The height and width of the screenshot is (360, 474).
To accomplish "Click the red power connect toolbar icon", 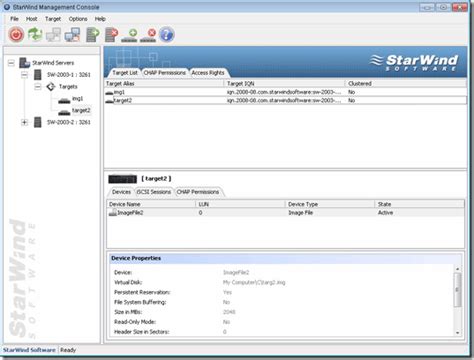I will pos(16,34).
